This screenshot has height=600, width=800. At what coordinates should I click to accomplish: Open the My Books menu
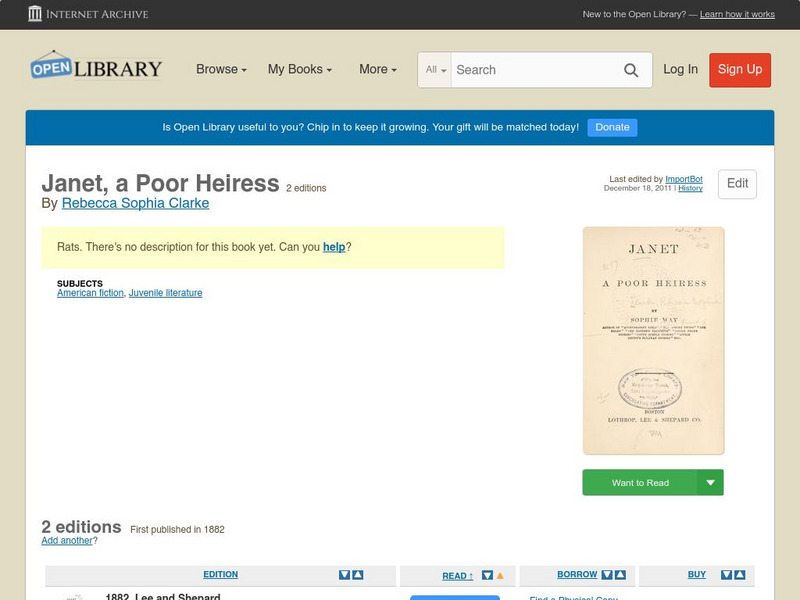coord(298,69)
